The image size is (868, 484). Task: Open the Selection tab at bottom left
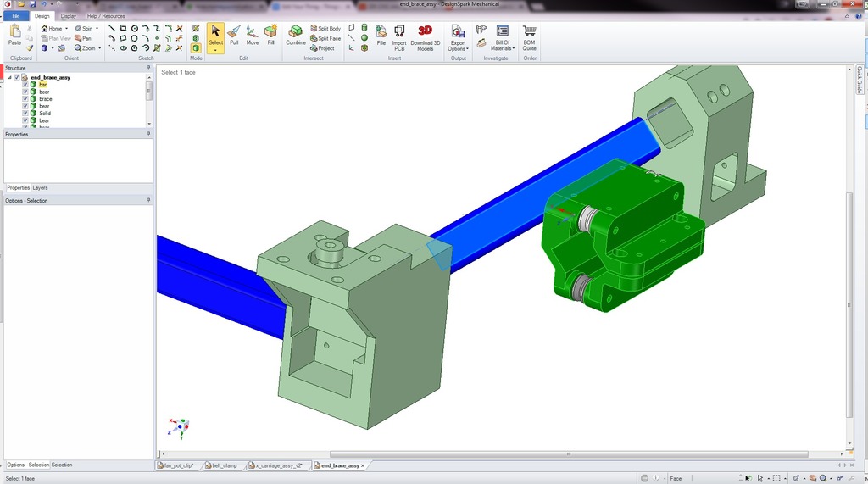click(62, 465)
